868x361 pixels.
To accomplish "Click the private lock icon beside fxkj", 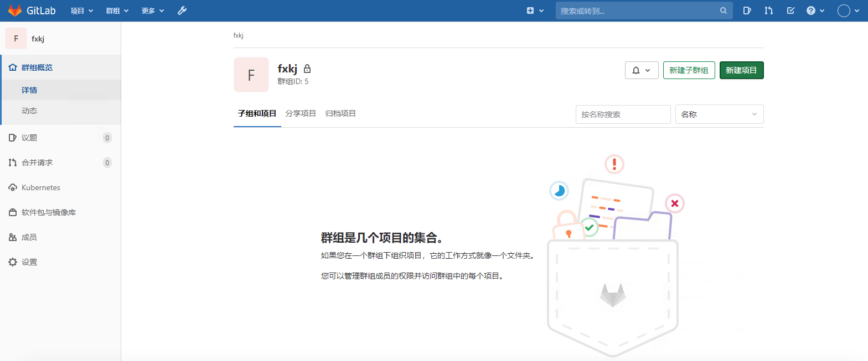I will point(307,69).
